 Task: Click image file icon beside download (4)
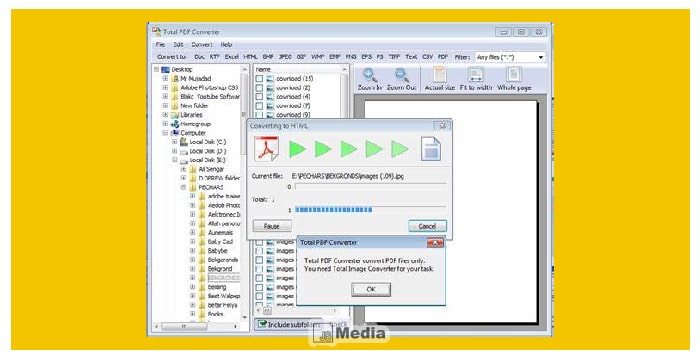click(270, 96)
